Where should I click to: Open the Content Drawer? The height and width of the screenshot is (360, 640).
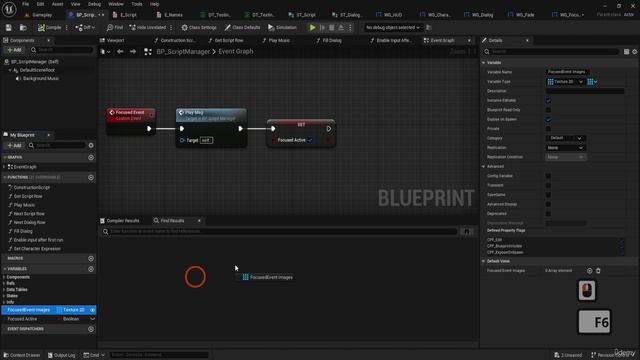tap(22, 355)
